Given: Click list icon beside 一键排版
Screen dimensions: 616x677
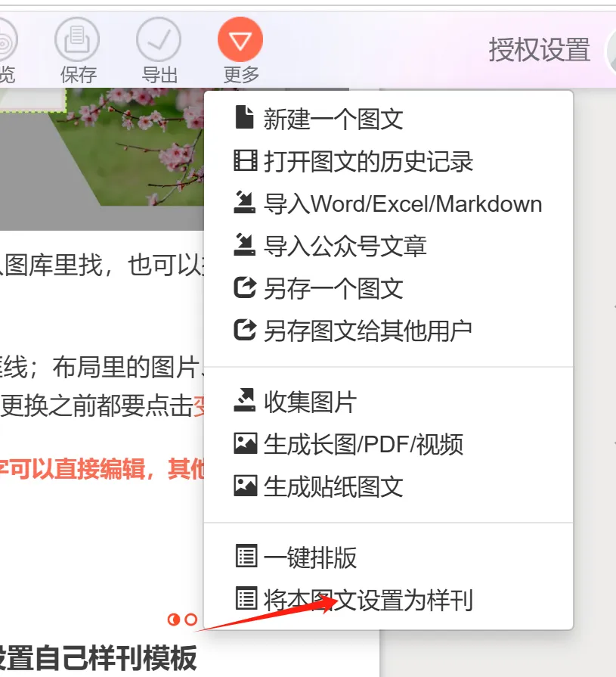Looking at the screenshot, I should point(246,556).
